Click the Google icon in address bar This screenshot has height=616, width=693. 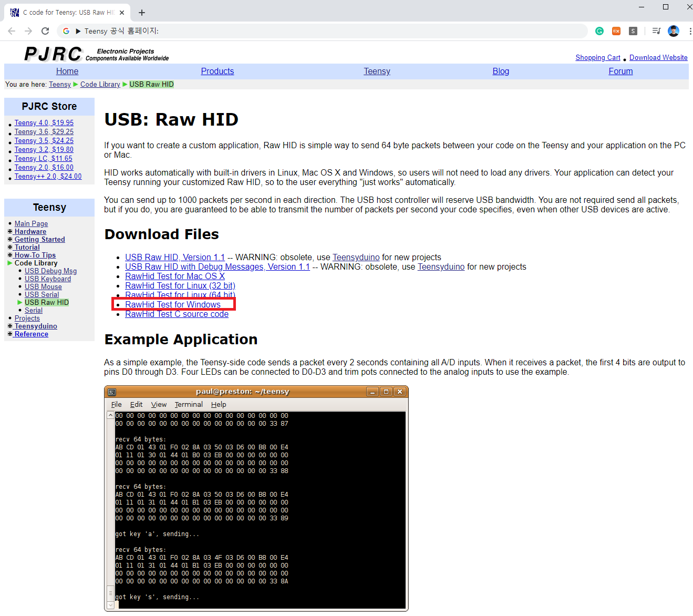coord(66,31)
